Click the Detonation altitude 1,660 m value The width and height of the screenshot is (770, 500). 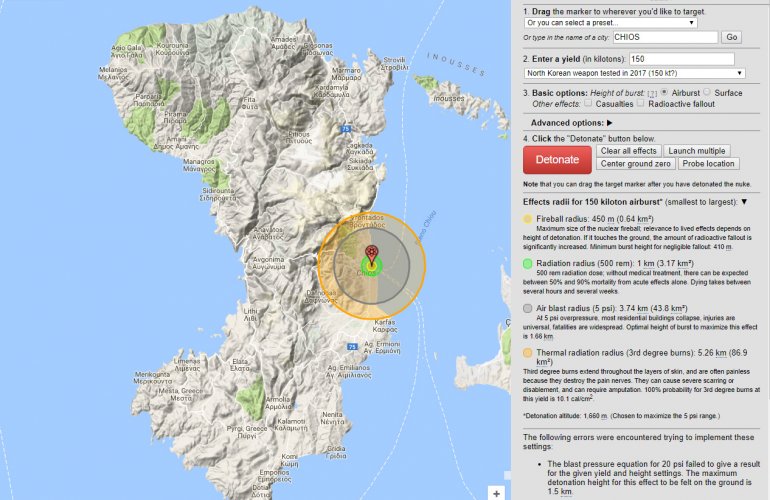tap(595, 416)
